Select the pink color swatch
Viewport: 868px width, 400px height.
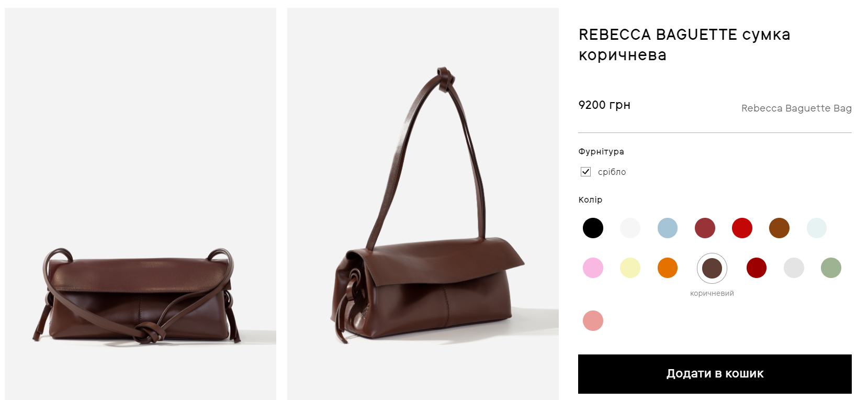click(x=593, y=268)
